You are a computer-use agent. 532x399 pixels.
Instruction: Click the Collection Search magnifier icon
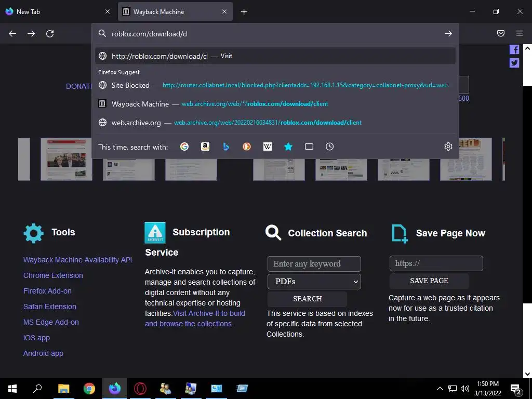click(273, 233)
